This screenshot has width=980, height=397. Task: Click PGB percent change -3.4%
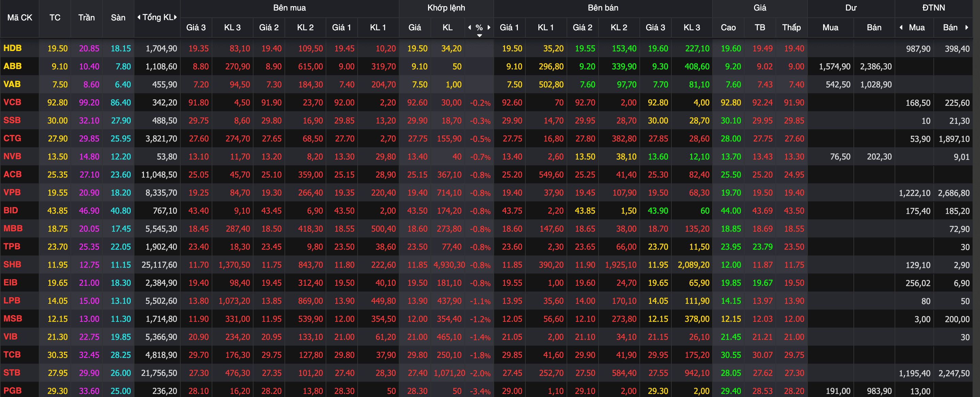click(480, 391)
